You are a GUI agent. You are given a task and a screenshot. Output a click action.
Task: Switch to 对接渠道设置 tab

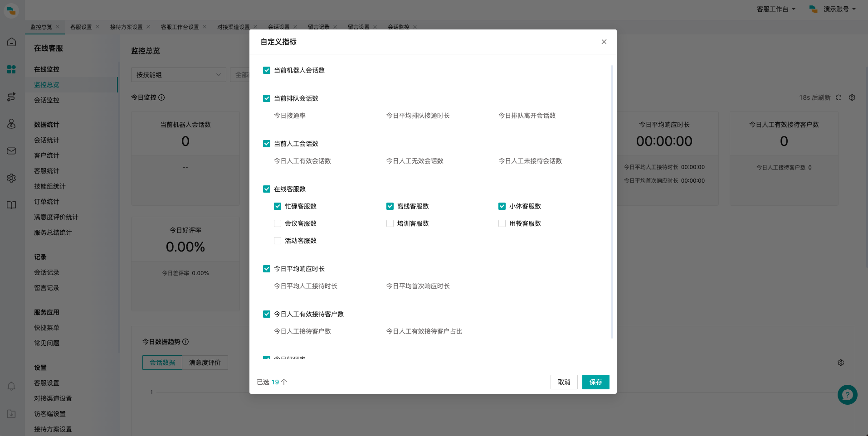coord(234,27)
